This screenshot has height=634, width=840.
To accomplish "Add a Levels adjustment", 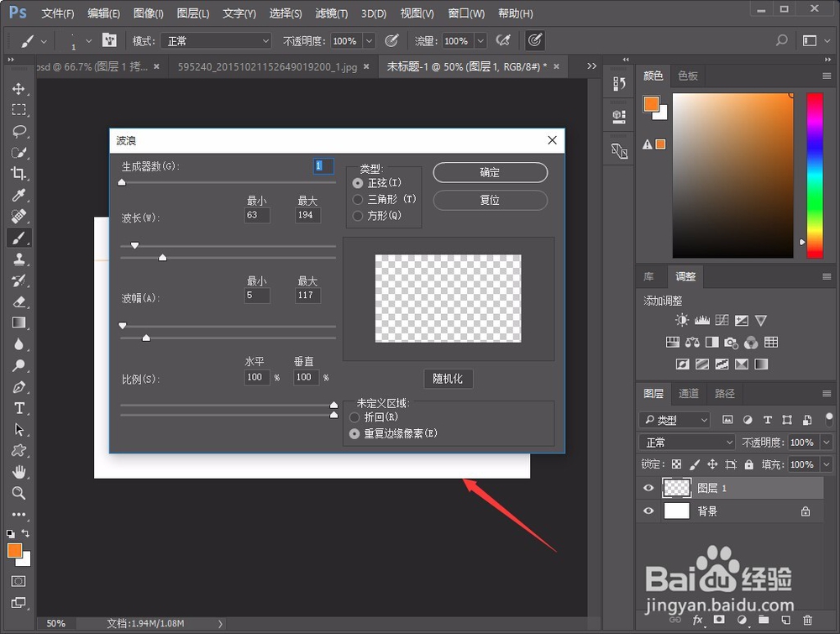I will coord(701,320).
